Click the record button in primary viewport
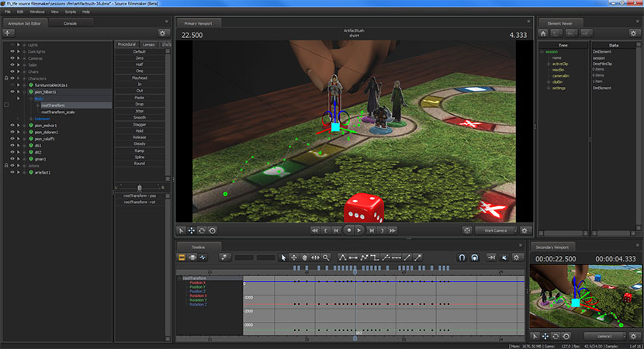This screenshot has width=644, height=349. [x=348, y=230]
